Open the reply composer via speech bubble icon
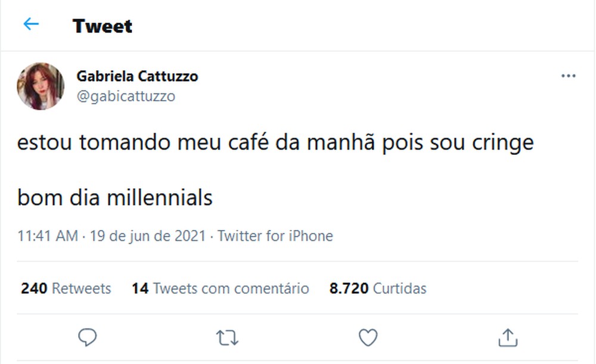Screen dimensions: 596x364 [87, 337]
